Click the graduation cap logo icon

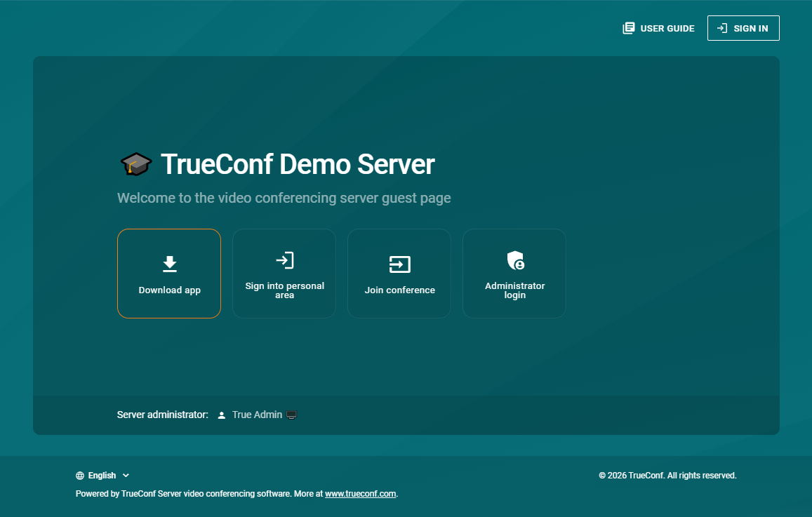point(135,164)
